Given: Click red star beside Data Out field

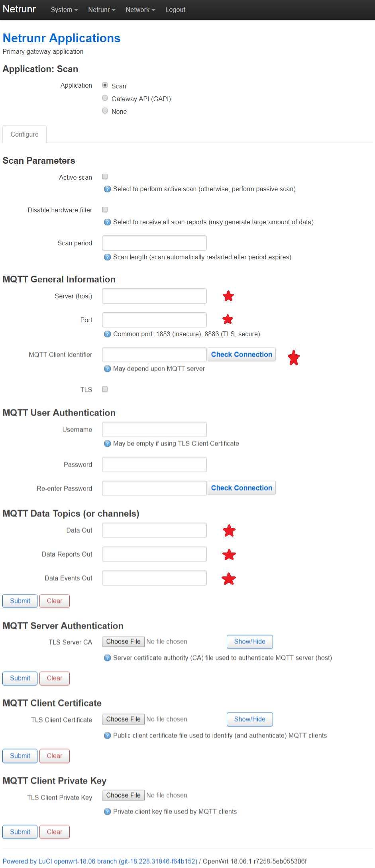Looking at the screenshot, I should tap(229, 531).
